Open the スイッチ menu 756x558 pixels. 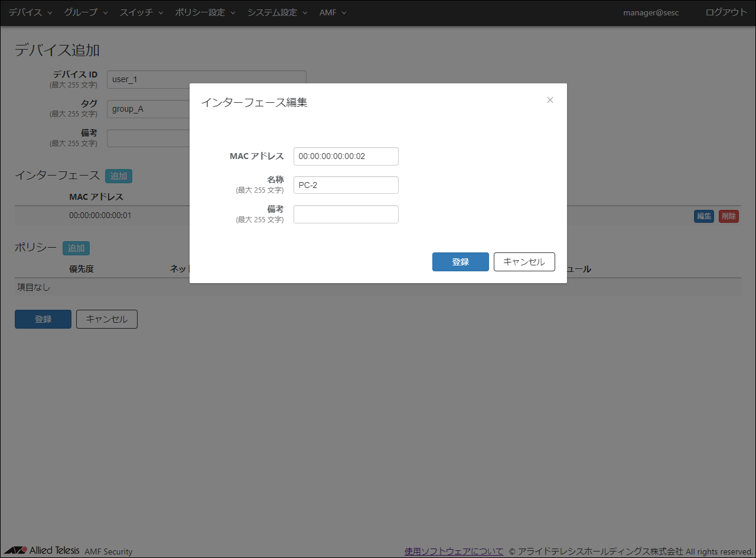141,12
